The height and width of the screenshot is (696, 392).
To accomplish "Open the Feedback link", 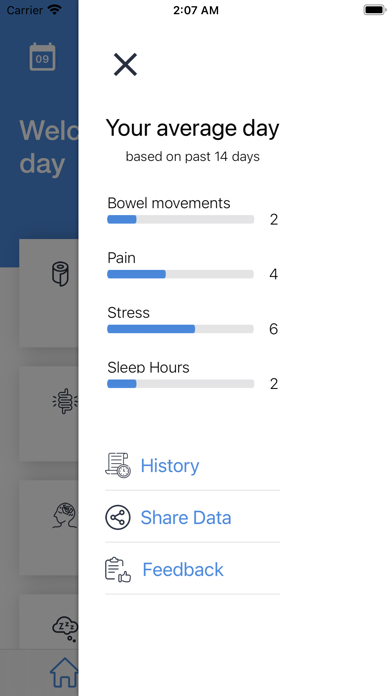I will coord(183,569).
